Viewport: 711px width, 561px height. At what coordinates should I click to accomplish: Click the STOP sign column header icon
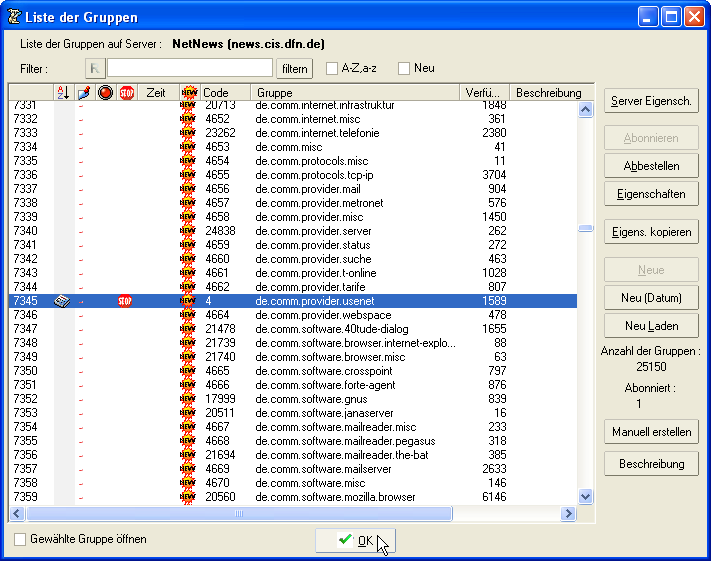pyautogui.click(x=126, y=93)
